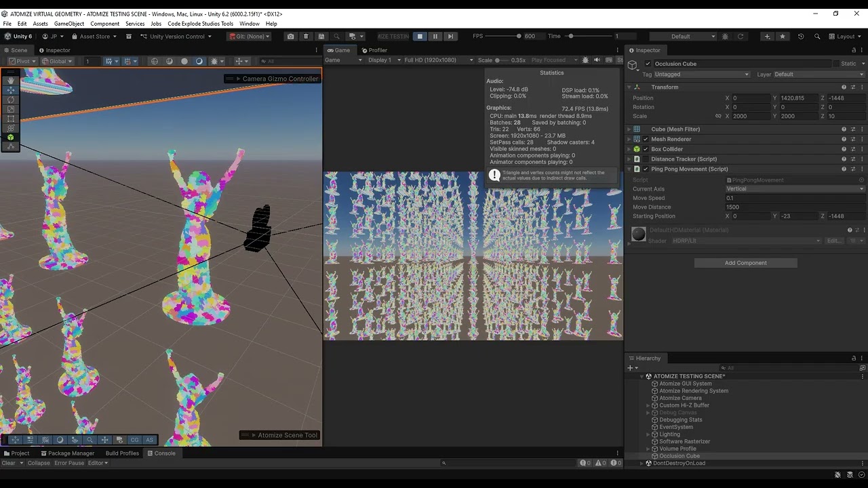The width and height of the screenshot is (868, 488).
Task: Disable the Box Collider component checkbox
Action: [646, 149]
